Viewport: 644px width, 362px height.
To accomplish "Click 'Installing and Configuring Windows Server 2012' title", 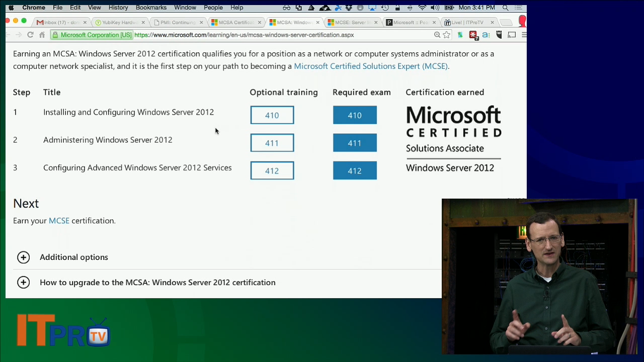I will click(x=128, y=112).
